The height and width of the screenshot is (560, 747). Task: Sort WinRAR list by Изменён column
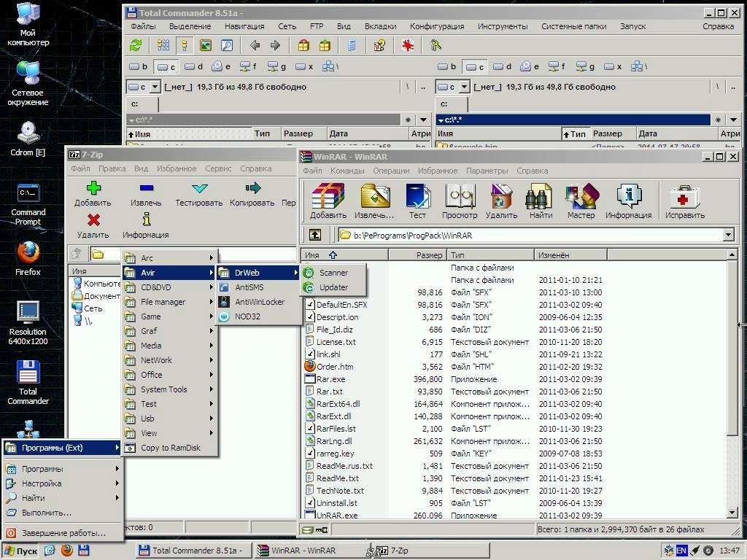(570, 255)
